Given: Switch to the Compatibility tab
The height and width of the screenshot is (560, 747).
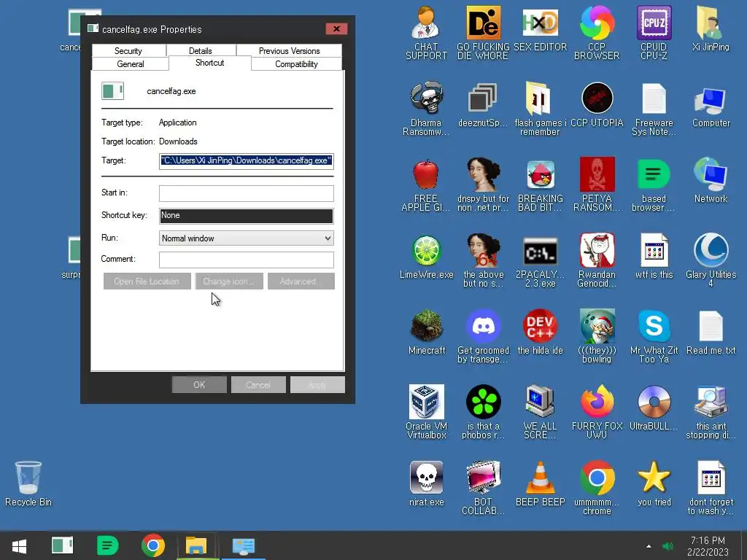Looking at the screenshot, I should click(296, 64).
